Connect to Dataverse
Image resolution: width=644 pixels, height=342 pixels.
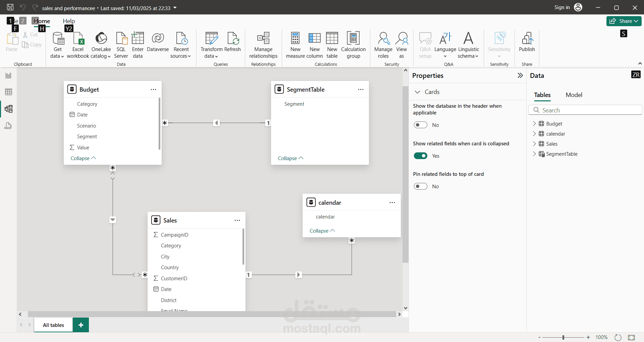158,42
